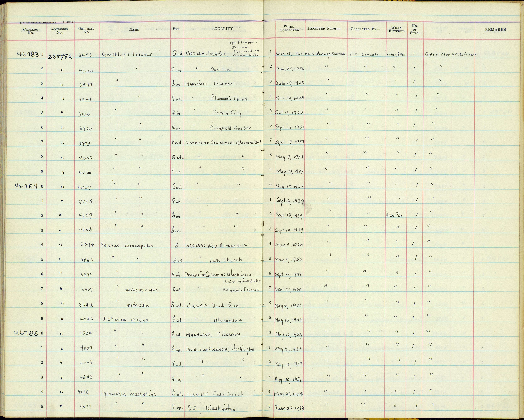This screenshot has height=420, width=524.
Task: Click the 'When Entered' column header
Action: [x=397, y=29]
